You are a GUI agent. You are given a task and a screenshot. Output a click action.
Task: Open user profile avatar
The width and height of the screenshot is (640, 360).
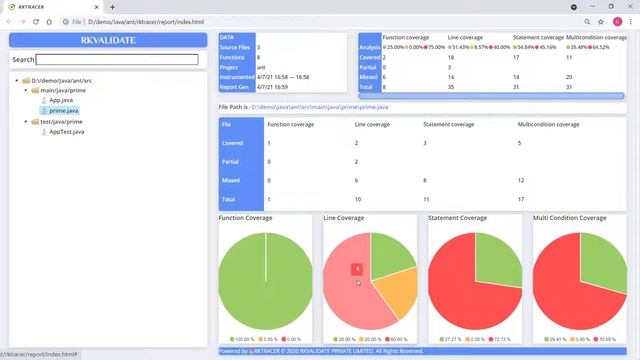pyautogui.click(x=618, y=22)
